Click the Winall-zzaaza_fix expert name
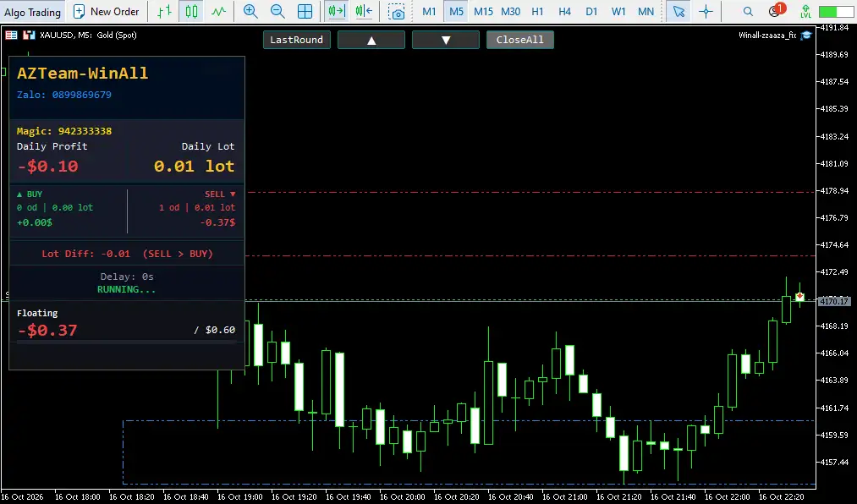Viewport: 857px width, 504px height. [x=767, y=36]
